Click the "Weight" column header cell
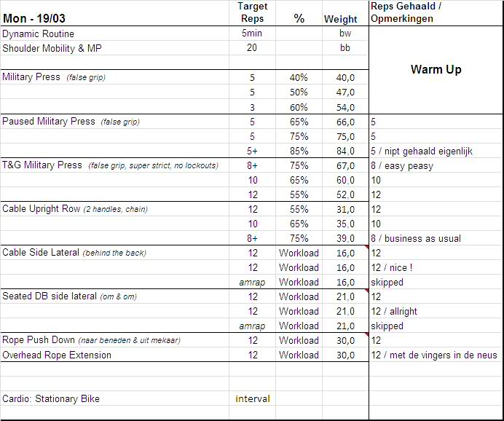Image resolution: width=504 pixels, height=421 pixels. (x=341, y=19)
